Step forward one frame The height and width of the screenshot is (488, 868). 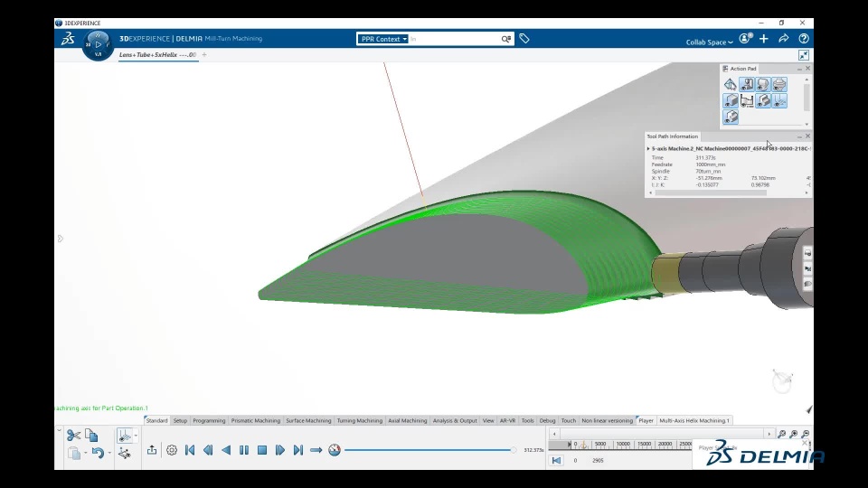tap(280, 450)
